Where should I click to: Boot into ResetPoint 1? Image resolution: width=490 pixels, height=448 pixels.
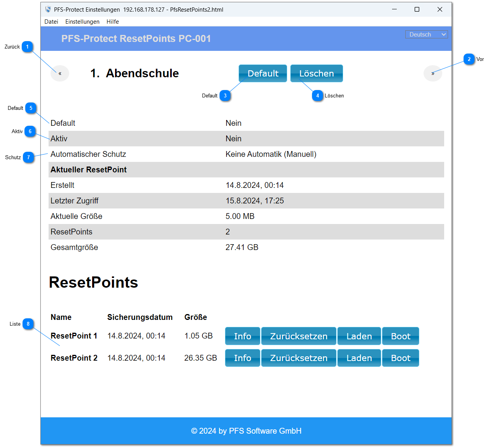click(400, 336)
